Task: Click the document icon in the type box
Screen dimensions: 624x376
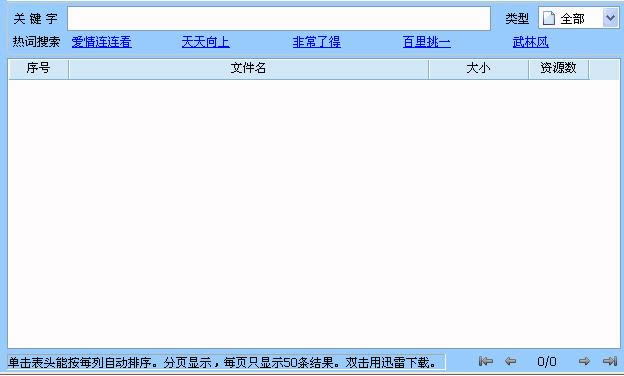Action: pyautogui.click(x=549, y=18)
